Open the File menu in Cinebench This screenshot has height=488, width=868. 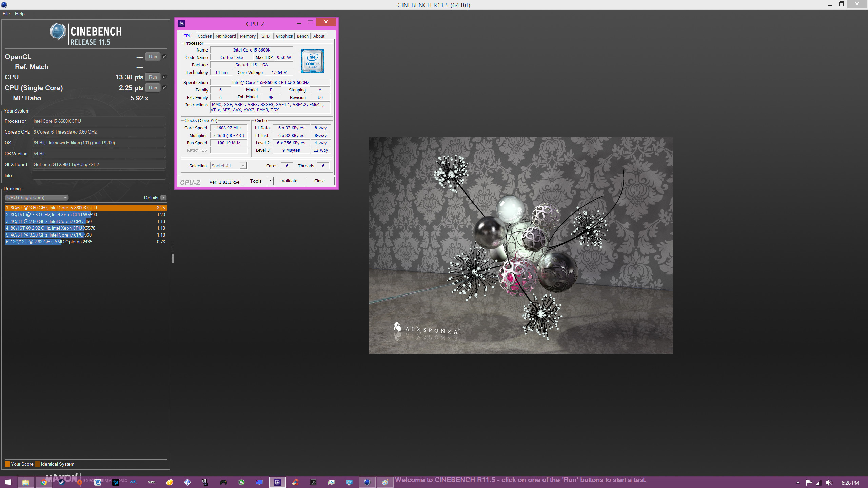point(6,14)
